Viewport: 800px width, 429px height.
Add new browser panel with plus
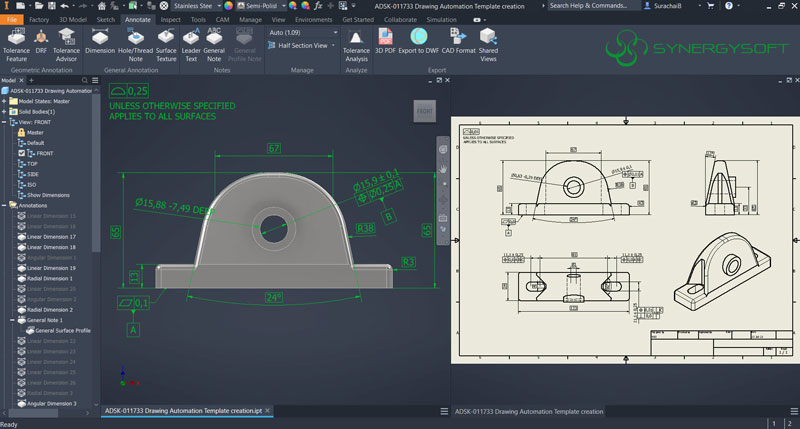(32, 81)
